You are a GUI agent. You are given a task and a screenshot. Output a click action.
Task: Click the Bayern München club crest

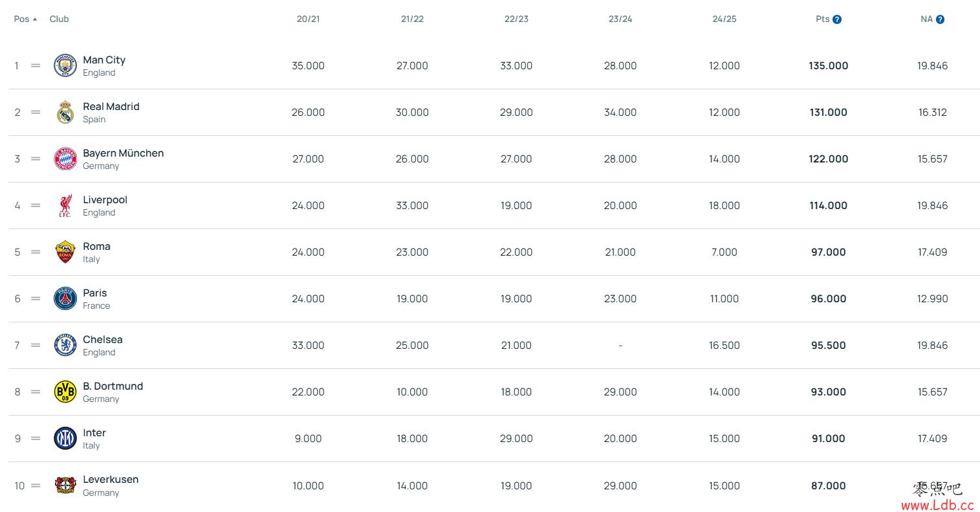[x=65, y=159]
